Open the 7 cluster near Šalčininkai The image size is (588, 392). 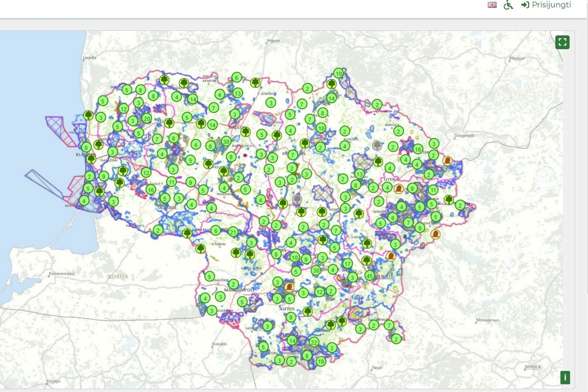pyautogui.click(x=389, y=325)
